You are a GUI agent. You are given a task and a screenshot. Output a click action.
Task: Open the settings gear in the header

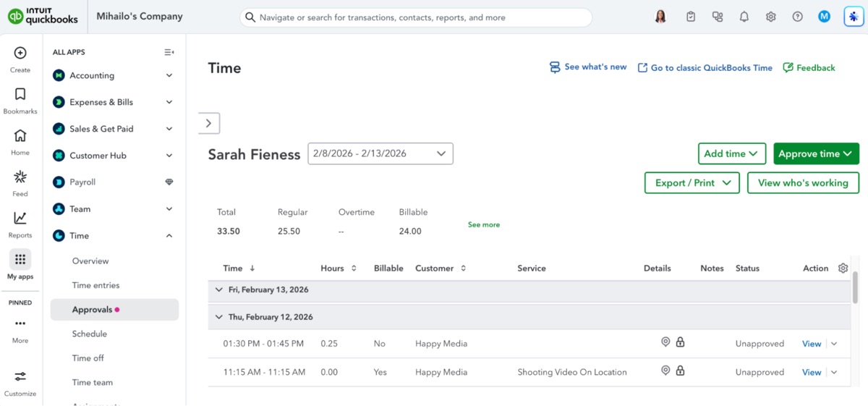point(771,17)
